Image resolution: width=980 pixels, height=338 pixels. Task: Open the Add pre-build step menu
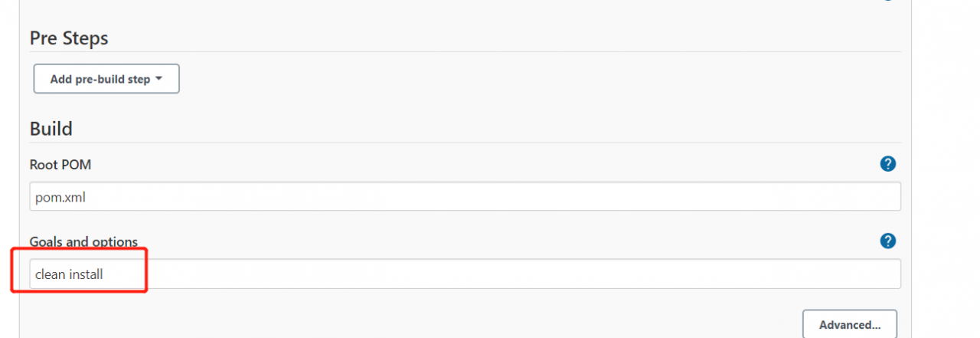[x=106, y=79]
